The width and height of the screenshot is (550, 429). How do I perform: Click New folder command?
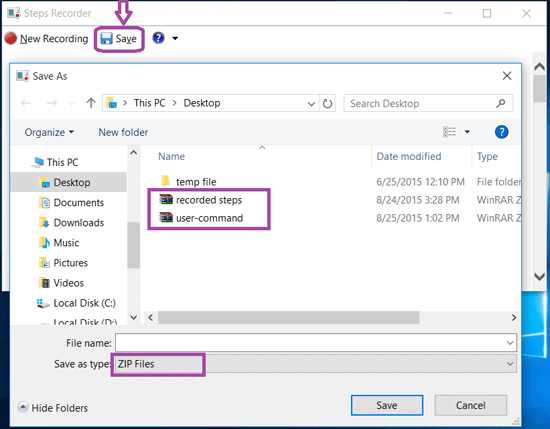click(123, 132)
